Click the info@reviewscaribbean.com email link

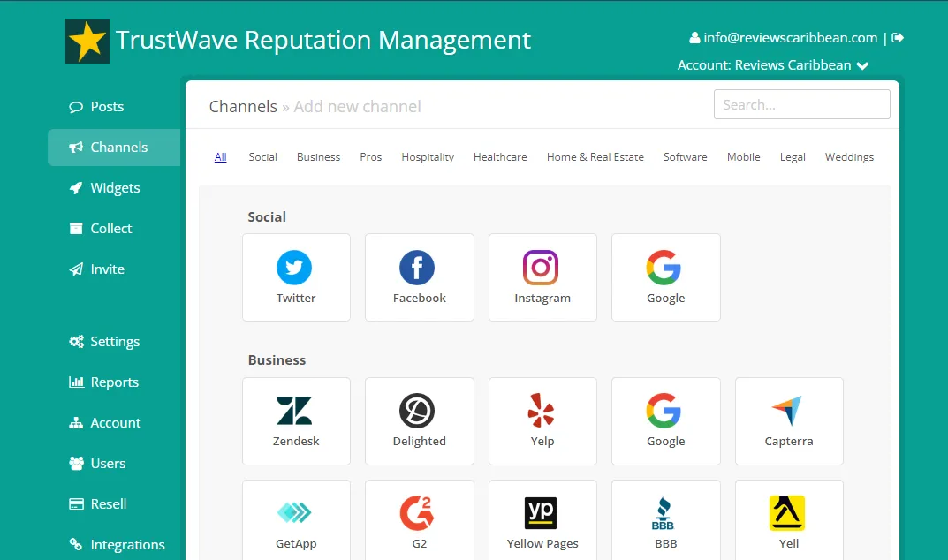tap(790, 37)
